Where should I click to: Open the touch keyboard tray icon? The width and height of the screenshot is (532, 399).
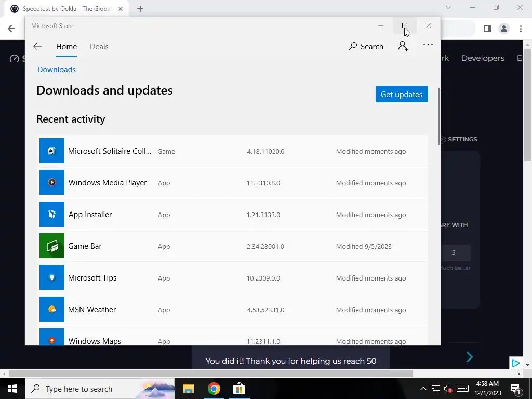[462, 389]
